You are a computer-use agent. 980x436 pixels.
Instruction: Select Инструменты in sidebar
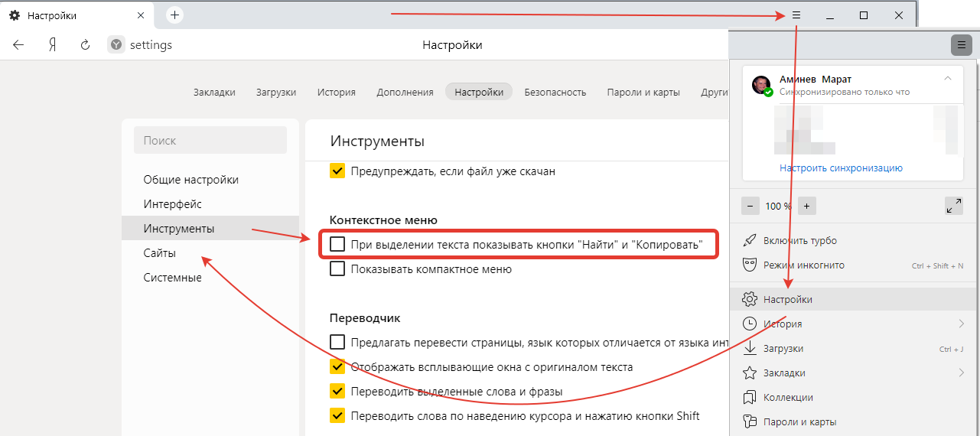[210, 229]
